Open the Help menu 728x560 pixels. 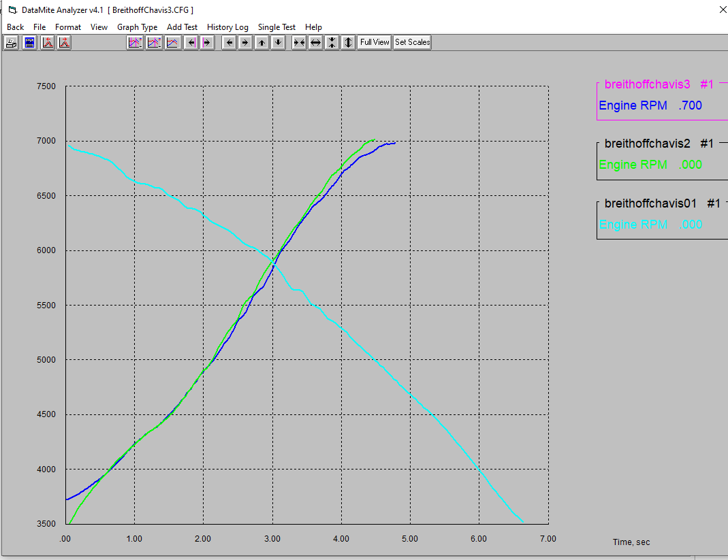point(313,27)
